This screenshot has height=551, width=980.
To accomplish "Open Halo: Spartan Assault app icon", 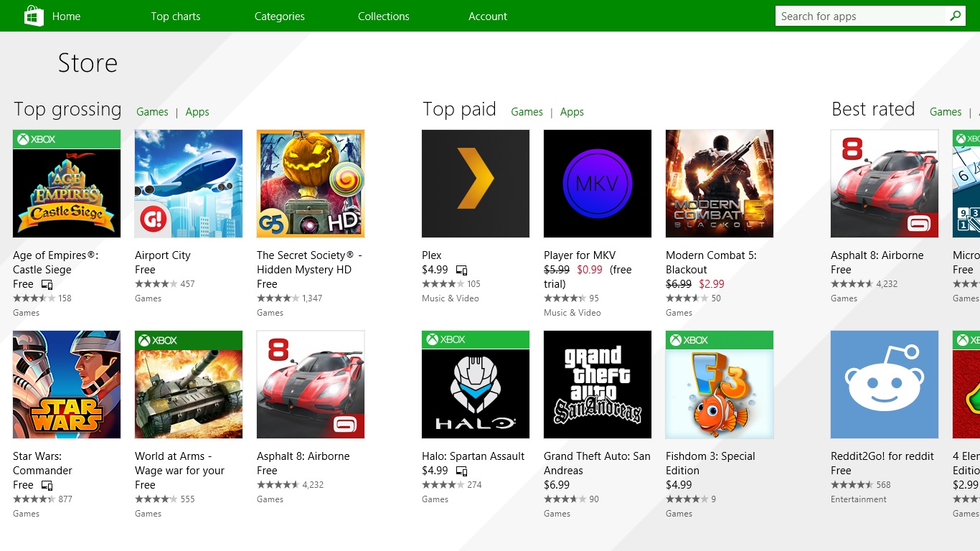I will [476, 385].
